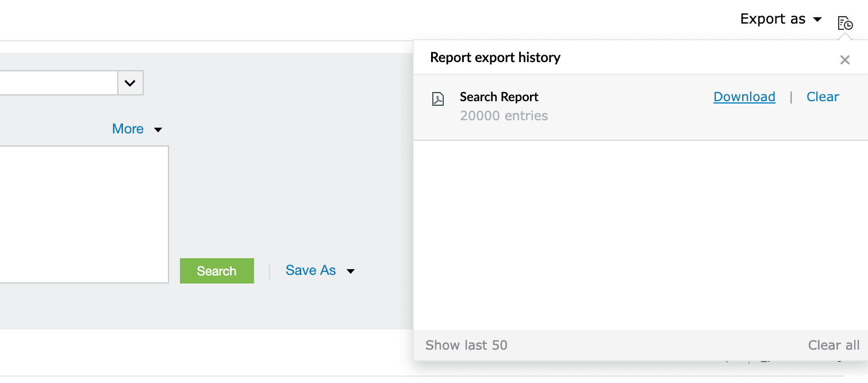The width and height of the screenshot is (868, 383).
Task: Click Clear all in the history footer
Action: coord(834,345)
